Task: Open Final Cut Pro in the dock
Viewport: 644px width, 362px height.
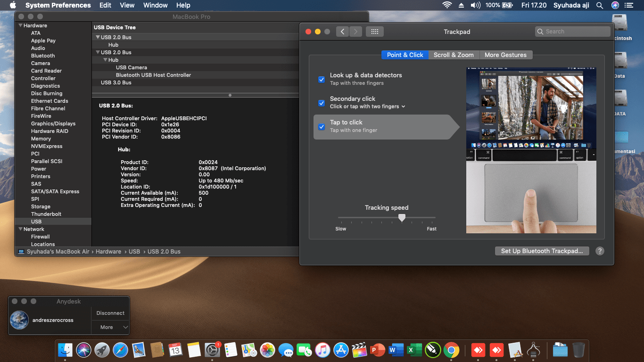Action: click(x=359, y=350)
